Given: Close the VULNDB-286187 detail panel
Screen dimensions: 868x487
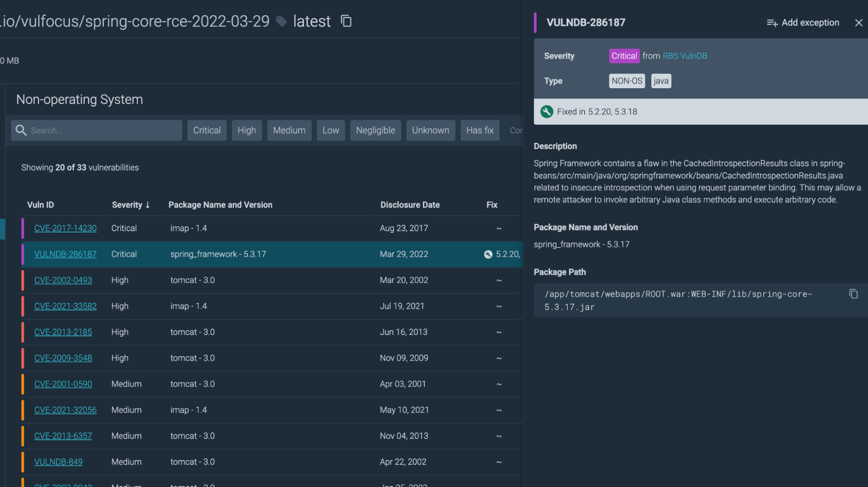Looking at the screenshot, I should (x=859, y=23).
